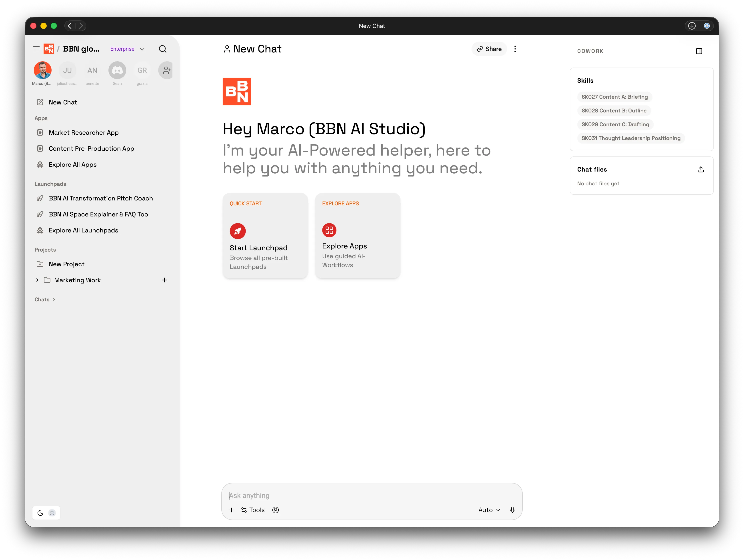Open the three-dot more options menu
This screenshot has width=744, height=560.
[515, 49]
